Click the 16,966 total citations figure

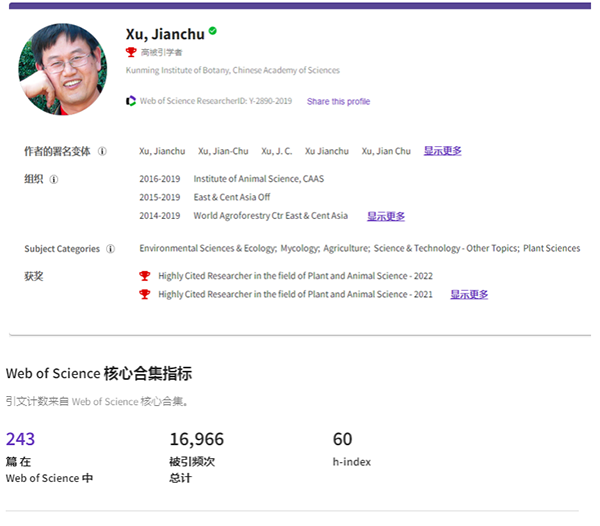point(197,439)
